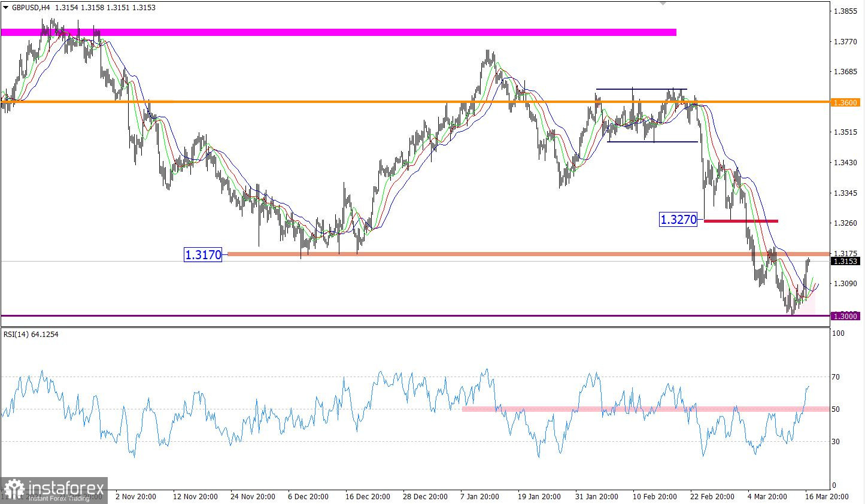Select the salmon 1.3170 support line

(x=529, y=254)
